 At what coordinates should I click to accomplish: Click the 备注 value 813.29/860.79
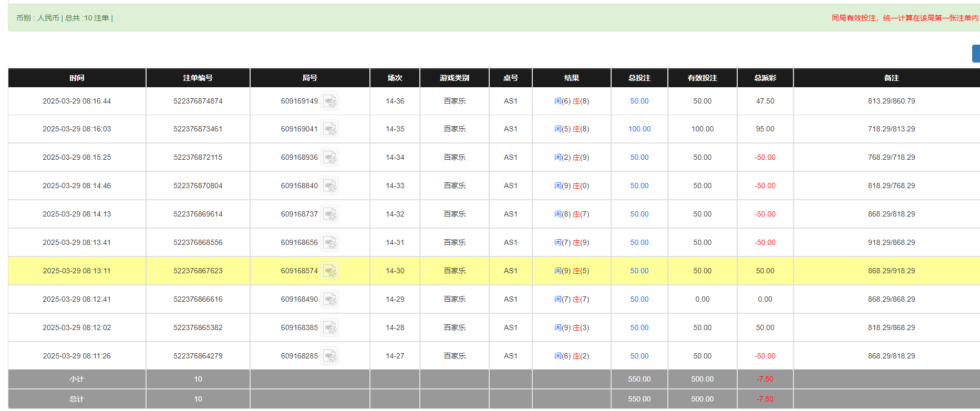coord(891,101)
